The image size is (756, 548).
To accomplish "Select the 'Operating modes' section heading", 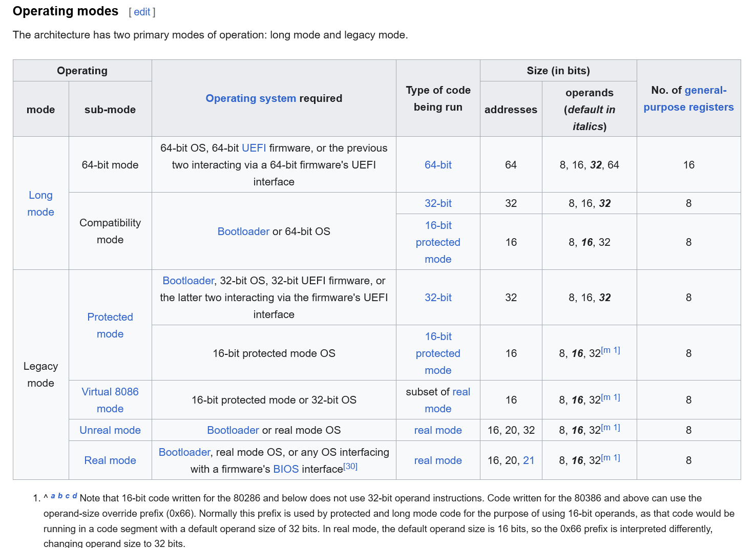I will 66,11.
